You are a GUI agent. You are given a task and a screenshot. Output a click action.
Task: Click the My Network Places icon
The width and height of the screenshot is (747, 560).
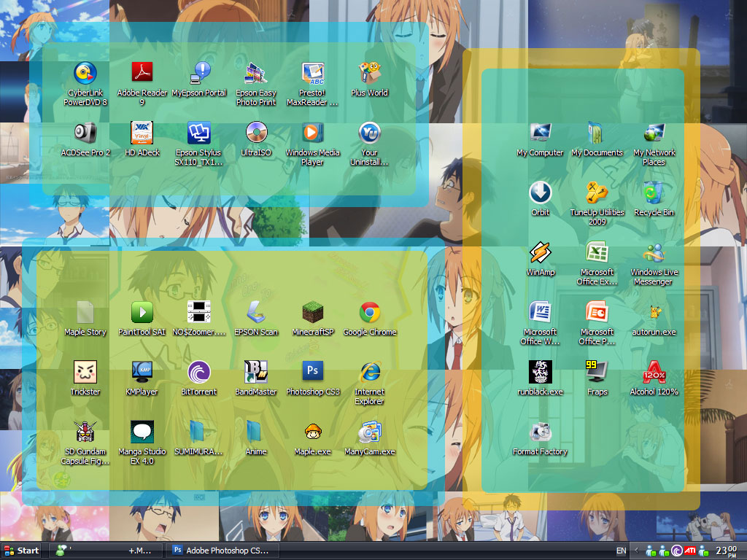click(654, 133)
